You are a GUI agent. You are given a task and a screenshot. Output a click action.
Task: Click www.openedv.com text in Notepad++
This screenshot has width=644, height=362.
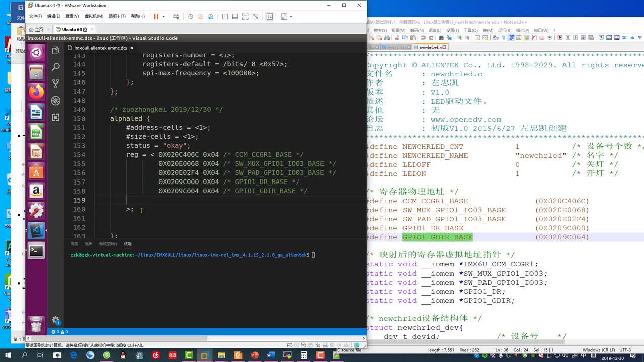(465, 119)
